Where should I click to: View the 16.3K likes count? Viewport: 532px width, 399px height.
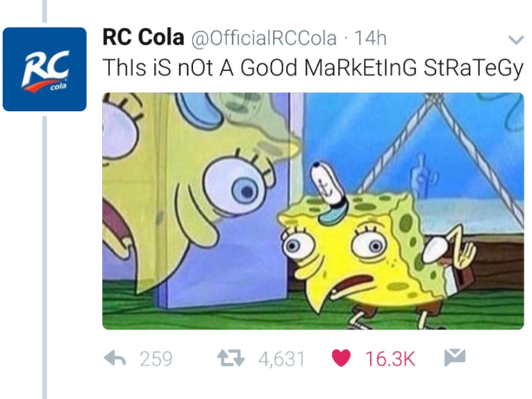tap(390, 359)
